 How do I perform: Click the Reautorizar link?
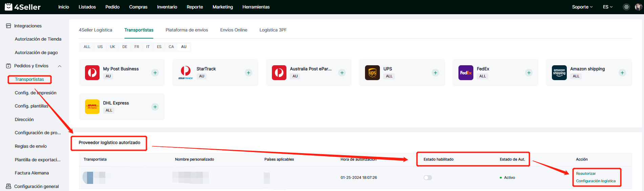coord(586,173)
